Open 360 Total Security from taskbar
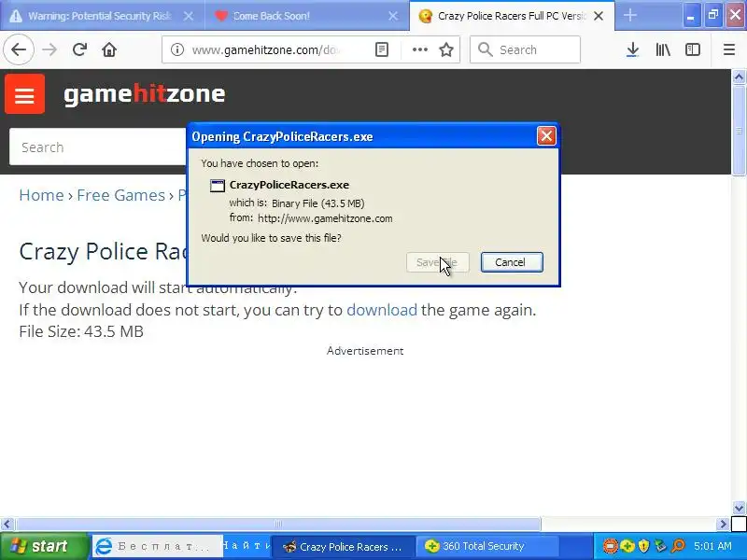 click(486, 546)
